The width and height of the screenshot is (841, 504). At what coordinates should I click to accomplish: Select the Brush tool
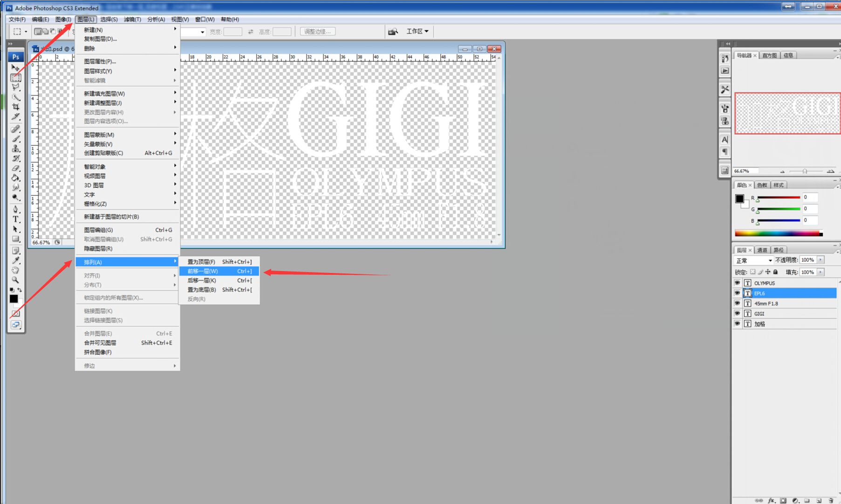point(15,139)
